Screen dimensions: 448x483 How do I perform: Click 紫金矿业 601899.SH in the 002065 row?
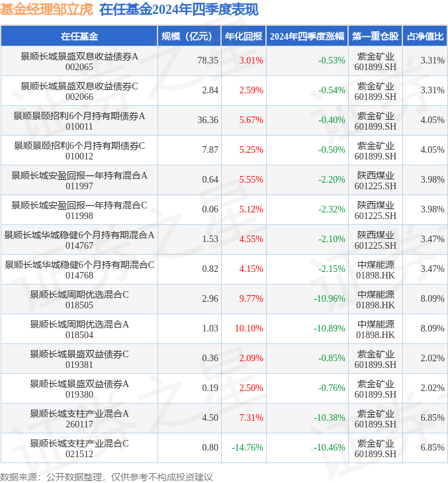[x=375, y=62]
